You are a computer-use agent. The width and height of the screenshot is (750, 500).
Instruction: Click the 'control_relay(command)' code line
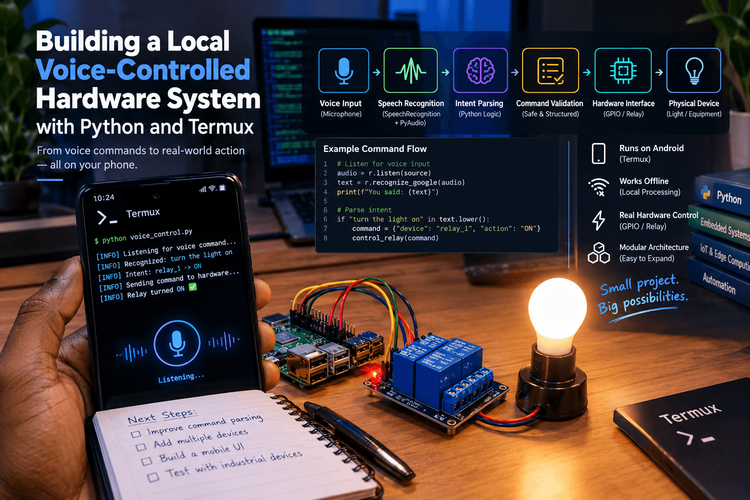pyautogui.click(x=395, y=237)
